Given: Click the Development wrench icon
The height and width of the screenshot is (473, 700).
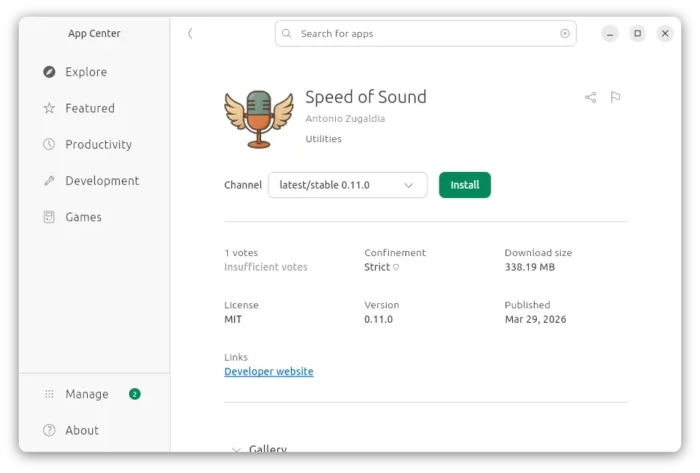Looking at the screenshot, I should [49, 181].
